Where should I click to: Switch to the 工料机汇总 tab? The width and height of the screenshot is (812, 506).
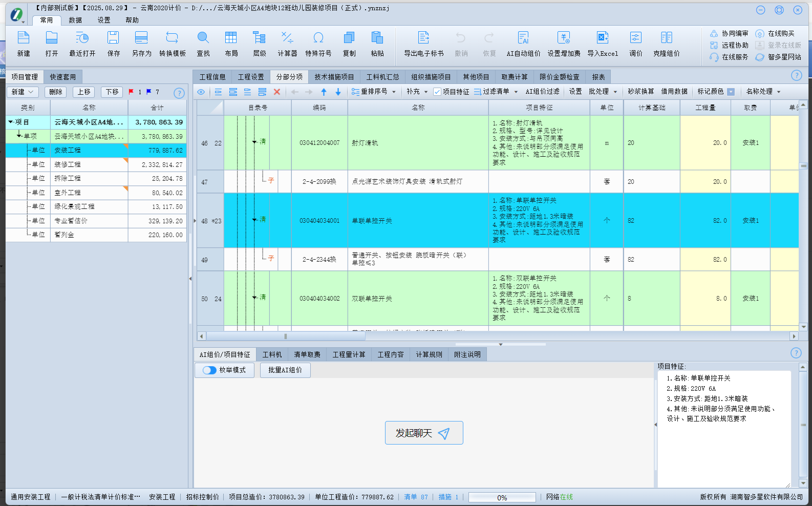[382, 77]
